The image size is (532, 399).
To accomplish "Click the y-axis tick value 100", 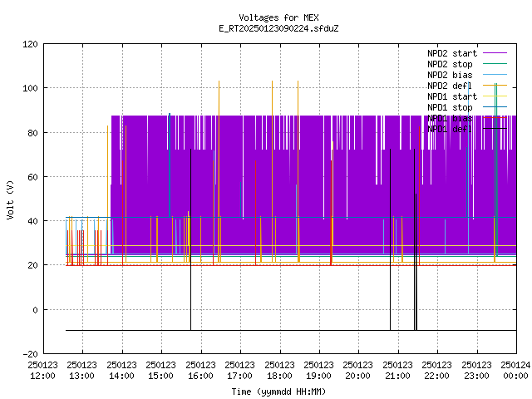I will 30,88.
